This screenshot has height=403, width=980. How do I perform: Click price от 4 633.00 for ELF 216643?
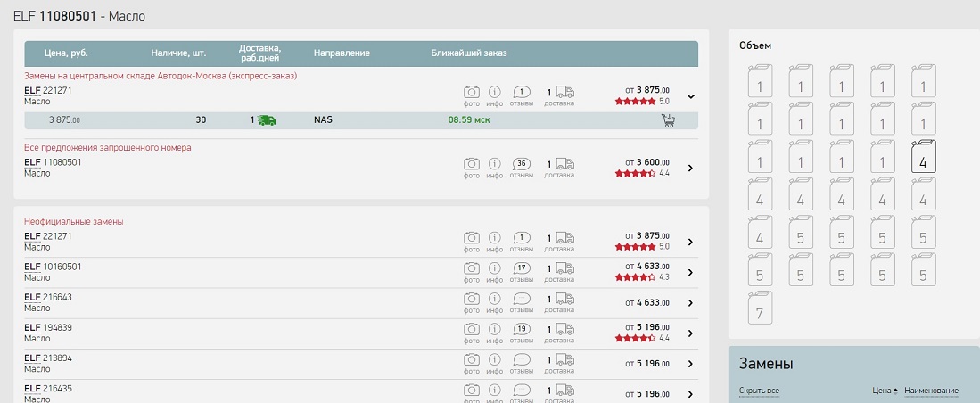point(647,303)
